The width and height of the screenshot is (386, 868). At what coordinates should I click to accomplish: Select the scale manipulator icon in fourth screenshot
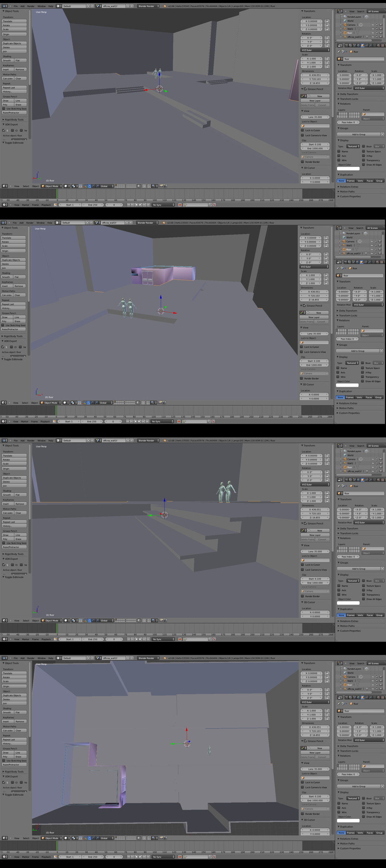coord(97,838)
